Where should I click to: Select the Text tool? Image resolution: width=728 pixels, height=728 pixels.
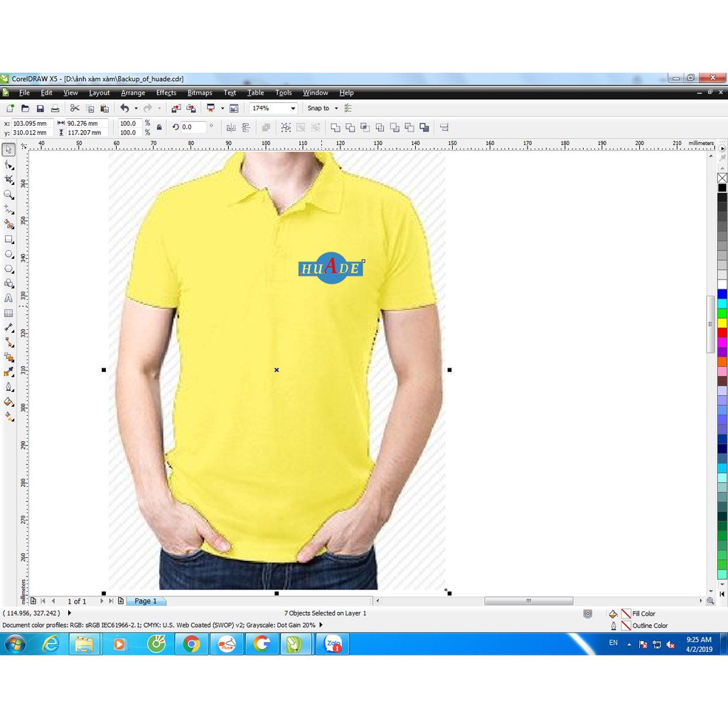click(x=9, y=299)
